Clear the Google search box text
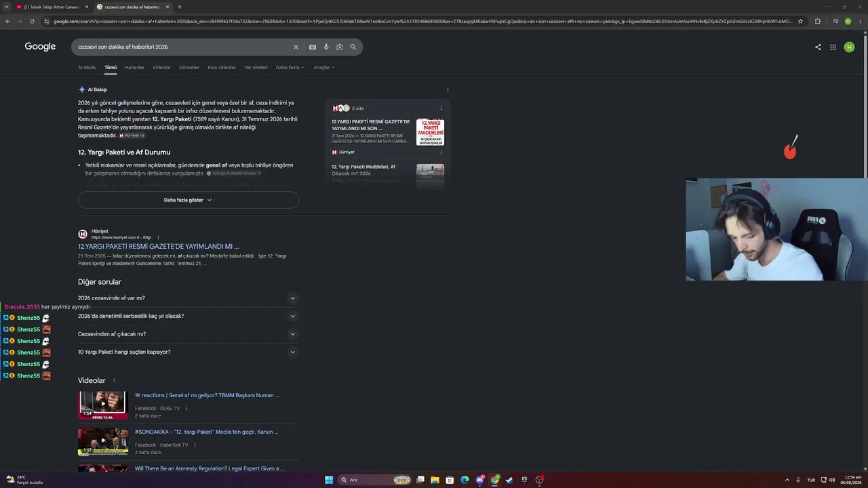 (296, 47)
